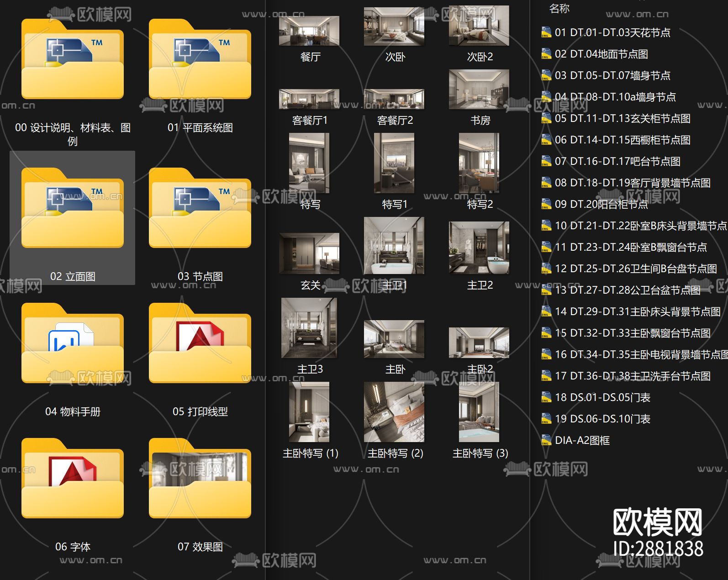728x580 pixels.
Task: Click the DWG icon beside 16 DT.34-DT.35主卧电视背景墙节点
Action: 546,354
